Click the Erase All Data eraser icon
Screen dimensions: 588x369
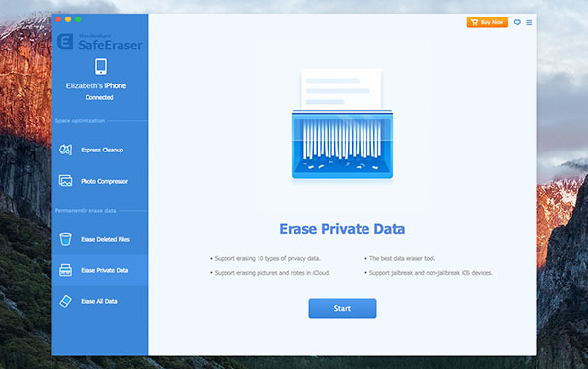tap(65, 301)
